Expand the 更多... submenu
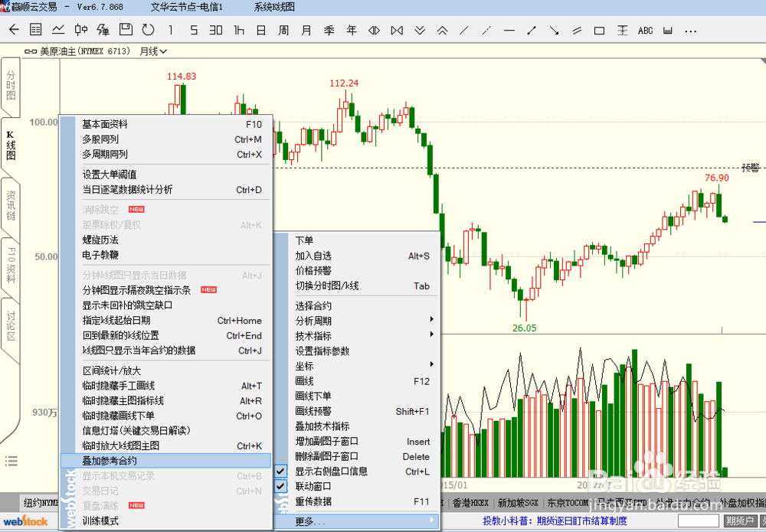Image resolution: width=766 pixels, height=532 pixels. pos(357,521)
